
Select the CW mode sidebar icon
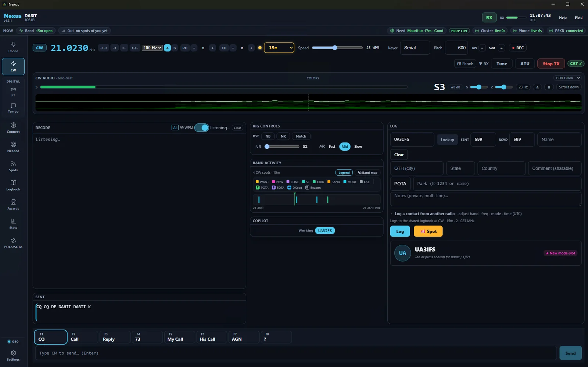click(13, 66)
